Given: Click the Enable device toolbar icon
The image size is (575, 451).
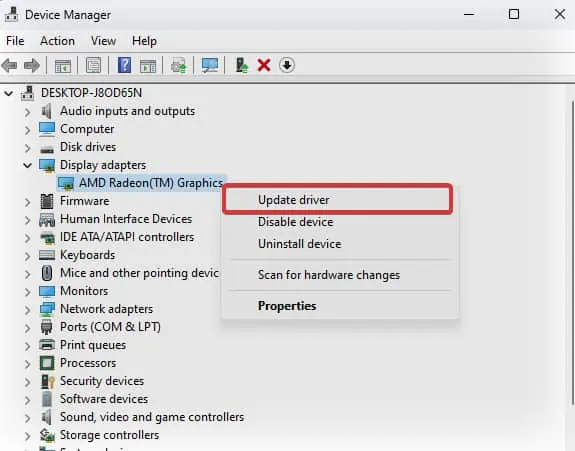Looking at the screenshot, I should 242,65.
